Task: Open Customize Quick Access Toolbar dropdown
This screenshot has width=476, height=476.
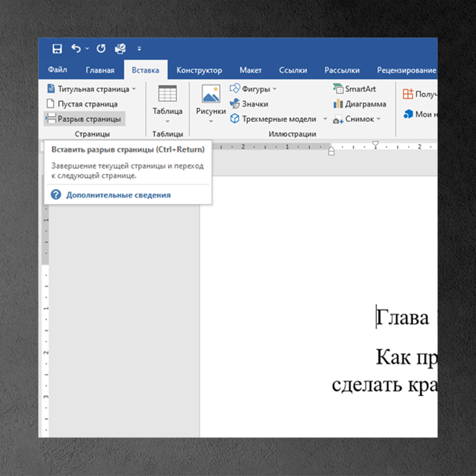Action: click(x=139, y=49)
